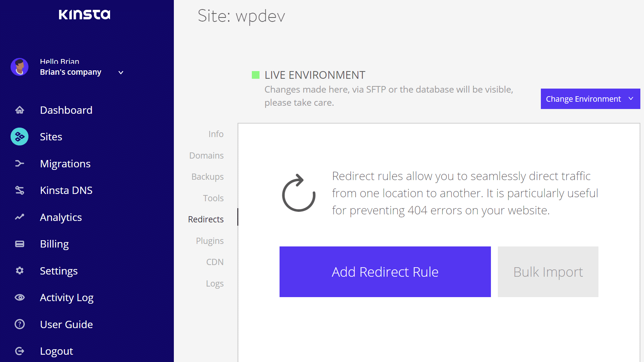Click the Sites diamond icon
The height and width of the screenshot is (362, 644).
coord(20,137)
